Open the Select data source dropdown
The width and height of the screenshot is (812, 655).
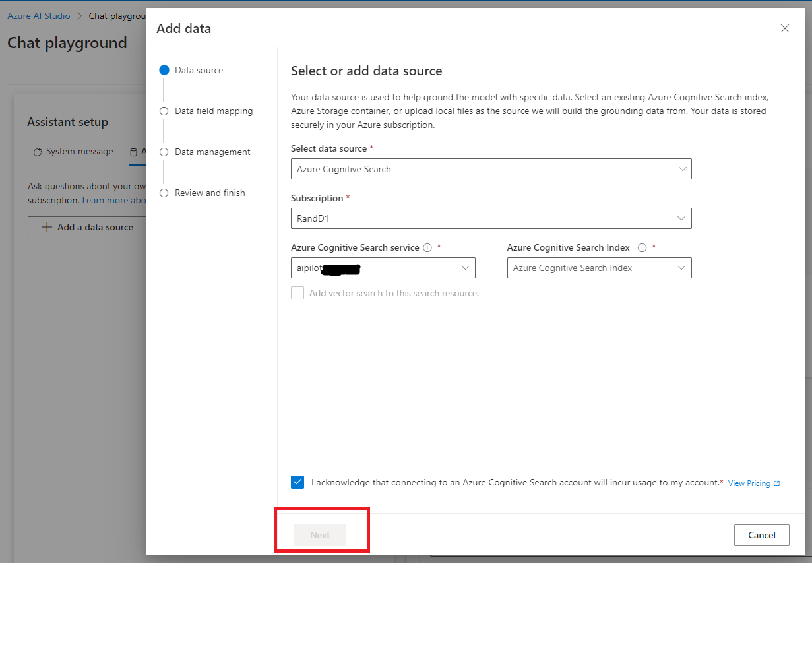[682, 169]
